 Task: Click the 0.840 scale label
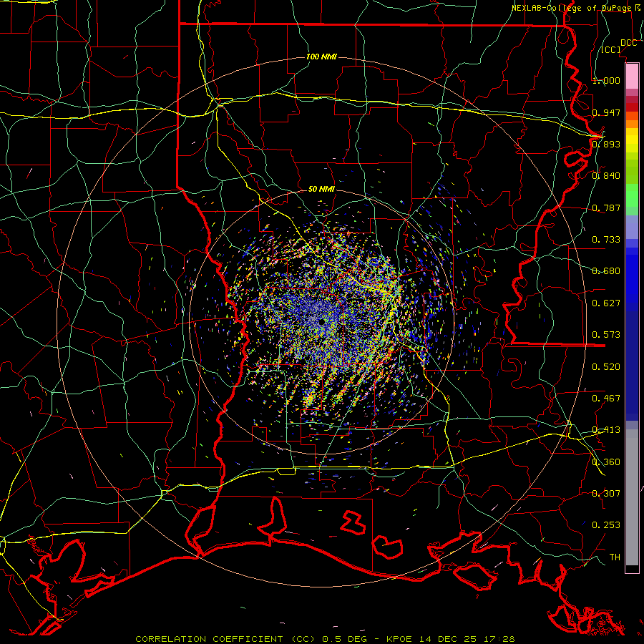(x=606, y=176)
